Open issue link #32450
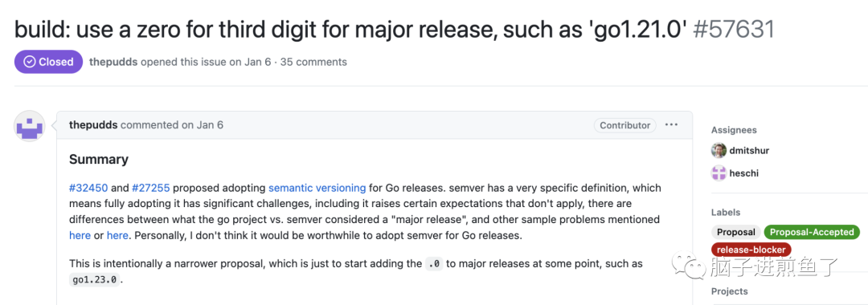 pos(88,187)
